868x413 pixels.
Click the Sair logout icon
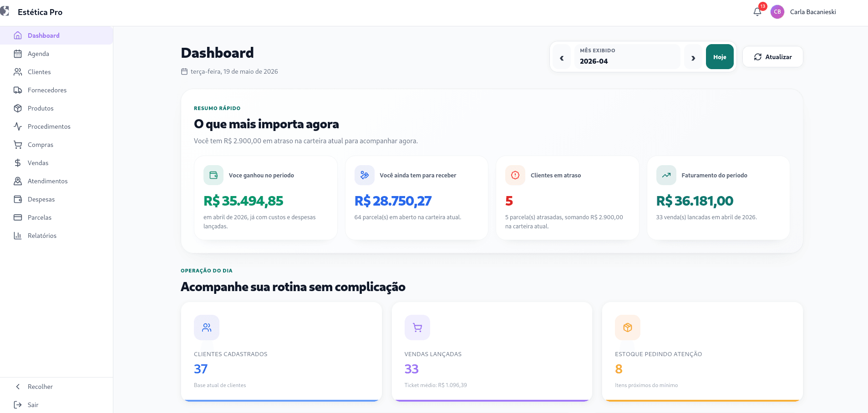(x=18, y=405)
